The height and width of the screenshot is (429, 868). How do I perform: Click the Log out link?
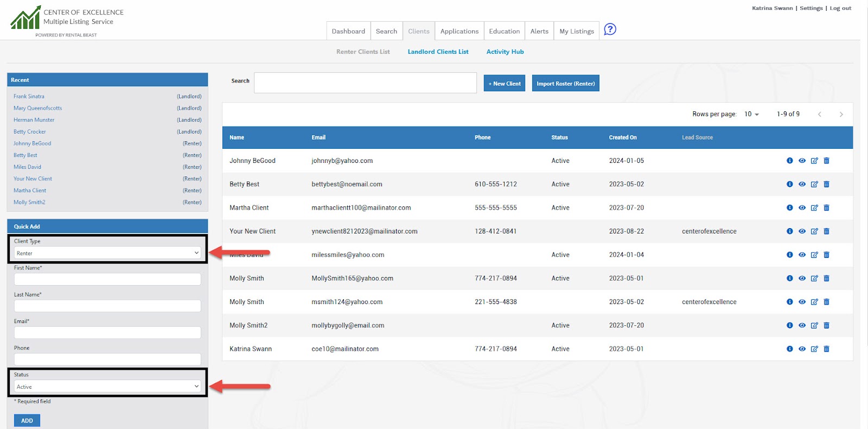coord(840,8)
